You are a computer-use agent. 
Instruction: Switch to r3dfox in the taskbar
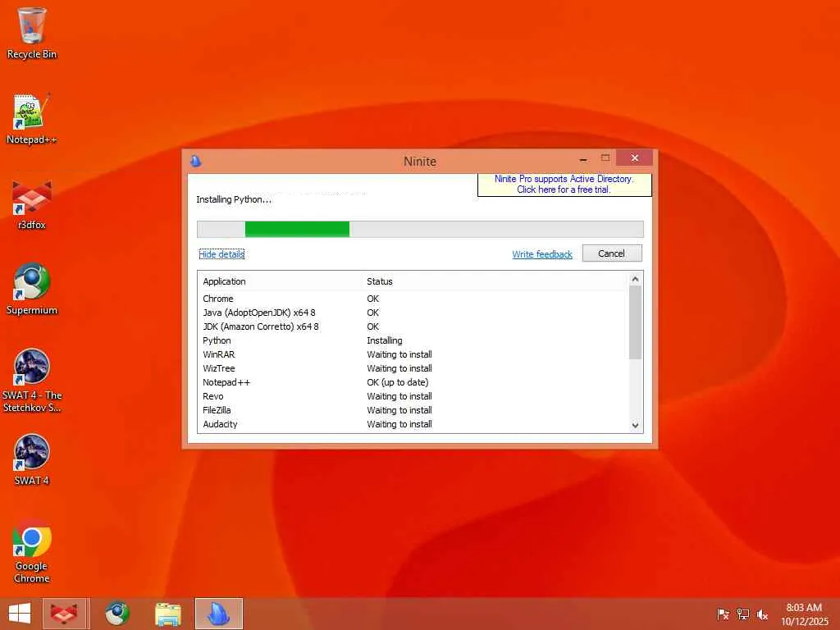(66, 614)
